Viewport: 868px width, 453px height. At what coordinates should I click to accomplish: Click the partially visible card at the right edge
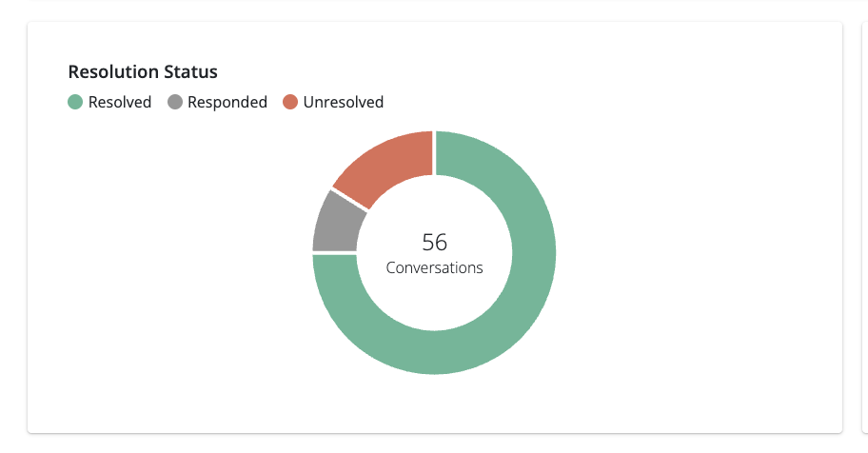pyautogui.click(x=864, y=228)
